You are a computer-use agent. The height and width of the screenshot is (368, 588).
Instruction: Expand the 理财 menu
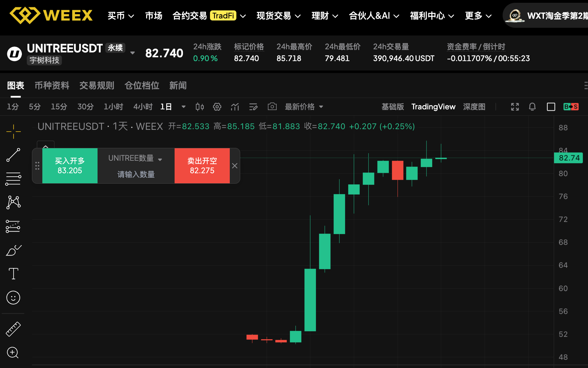coord(325,16)
